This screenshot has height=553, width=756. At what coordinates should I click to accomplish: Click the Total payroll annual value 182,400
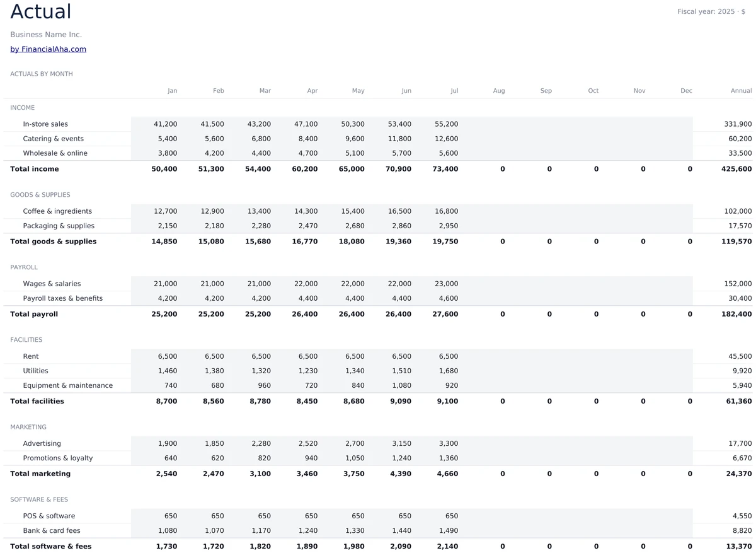point(736,314)
